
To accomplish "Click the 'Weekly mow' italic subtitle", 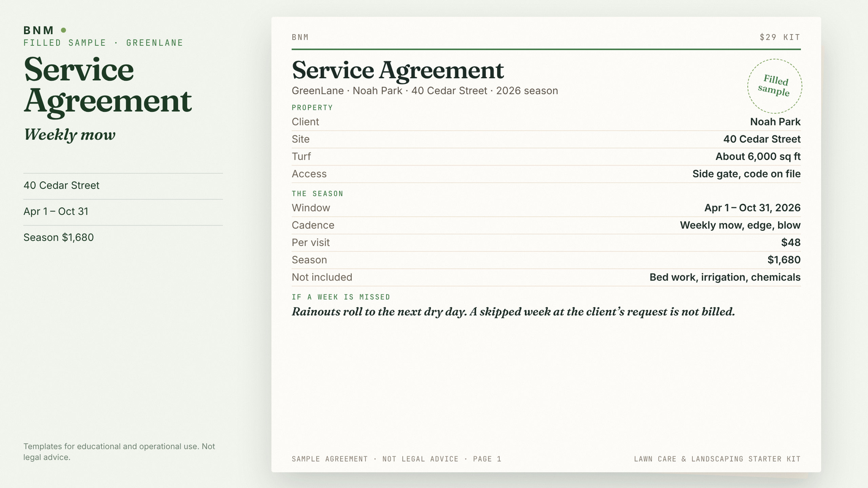I will (70, 135).
